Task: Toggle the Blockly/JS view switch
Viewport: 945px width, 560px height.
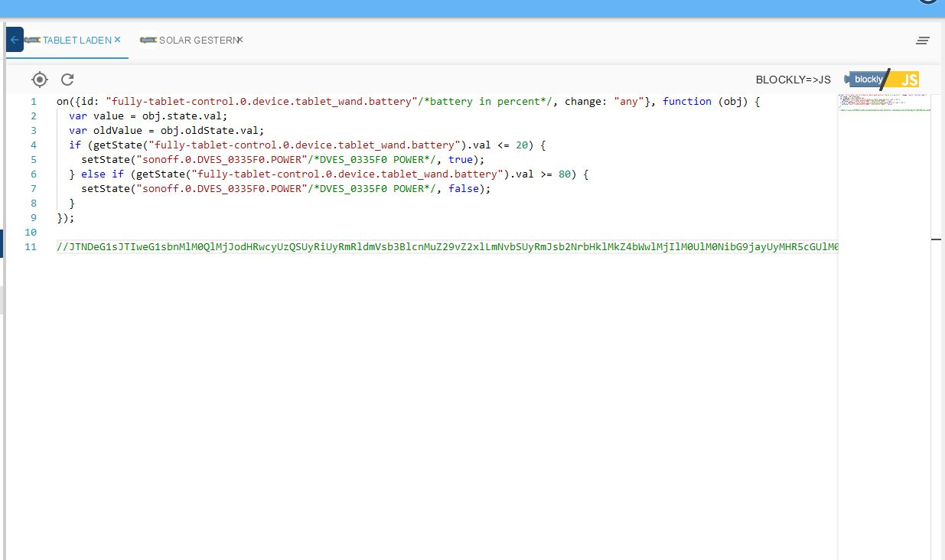Action: [882, 80]
